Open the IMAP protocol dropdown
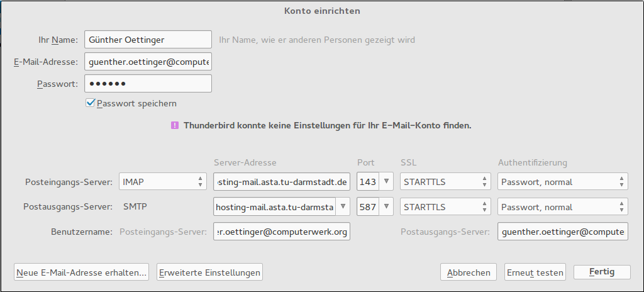Image resolution: width=644 pixels, height=292 pixels. coord(162,182)
